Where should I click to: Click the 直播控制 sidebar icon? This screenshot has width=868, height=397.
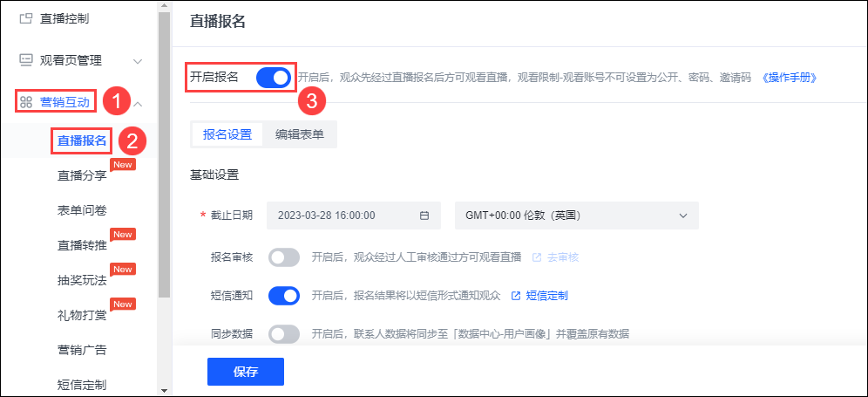coord(26,19)
